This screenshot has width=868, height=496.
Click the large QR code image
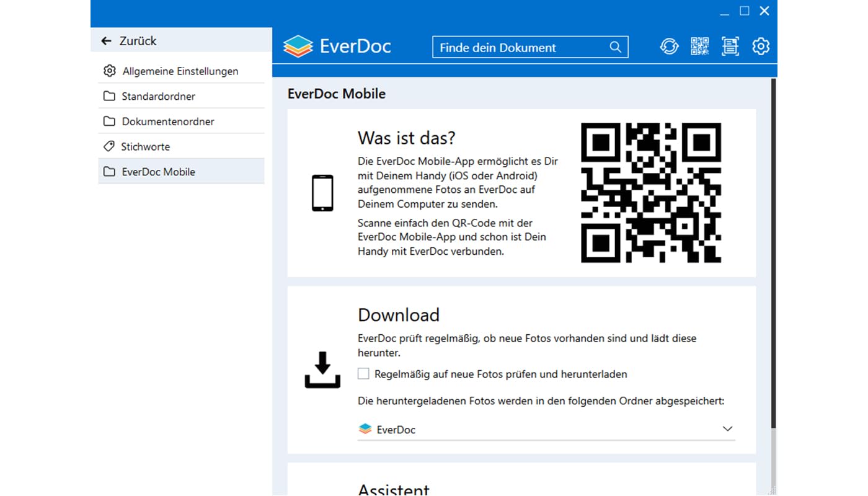651,193
